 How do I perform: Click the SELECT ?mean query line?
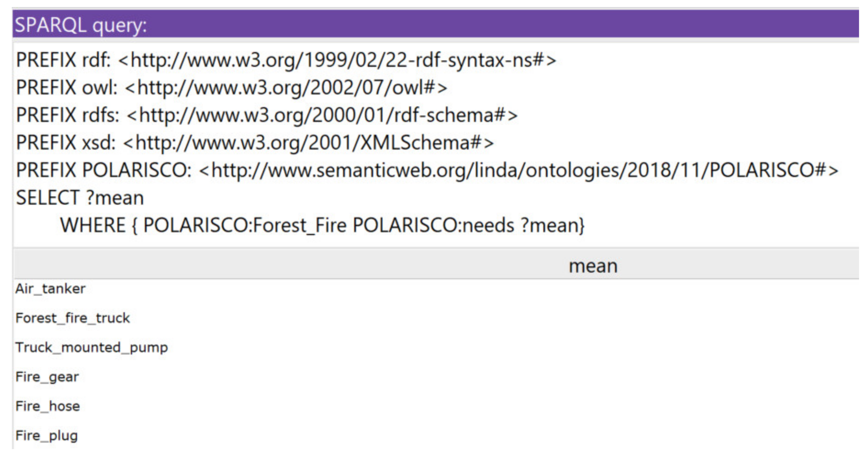[80, 198]
